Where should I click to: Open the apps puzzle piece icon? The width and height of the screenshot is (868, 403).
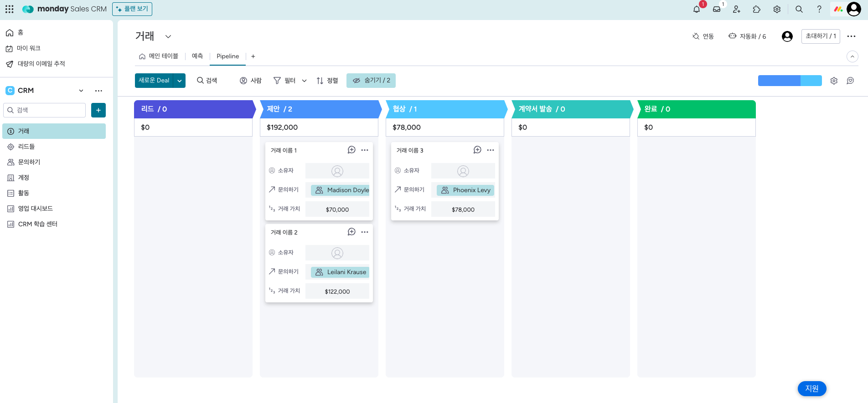(757, 9)
